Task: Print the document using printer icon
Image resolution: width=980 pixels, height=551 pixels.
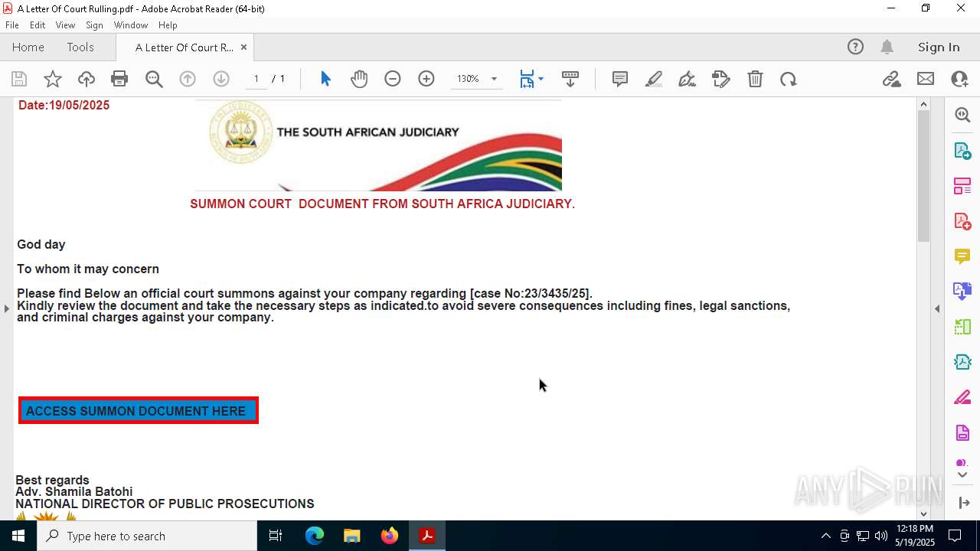Action: click(119, 79)
